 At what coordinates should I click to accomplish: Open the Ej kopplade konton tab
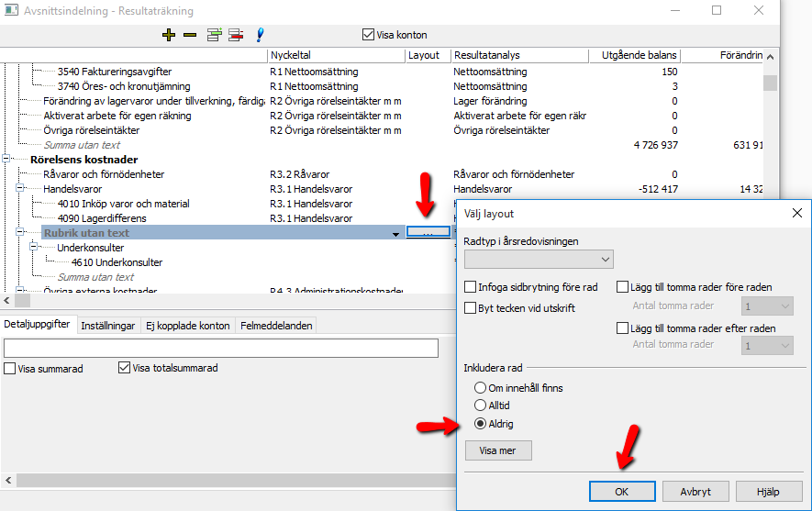point(187,326)
